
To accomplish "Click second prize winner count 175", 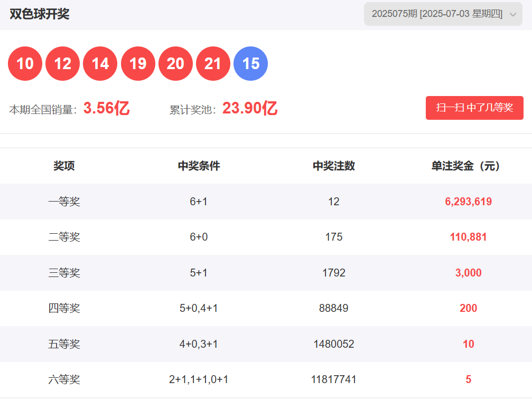I will [334, 237].
